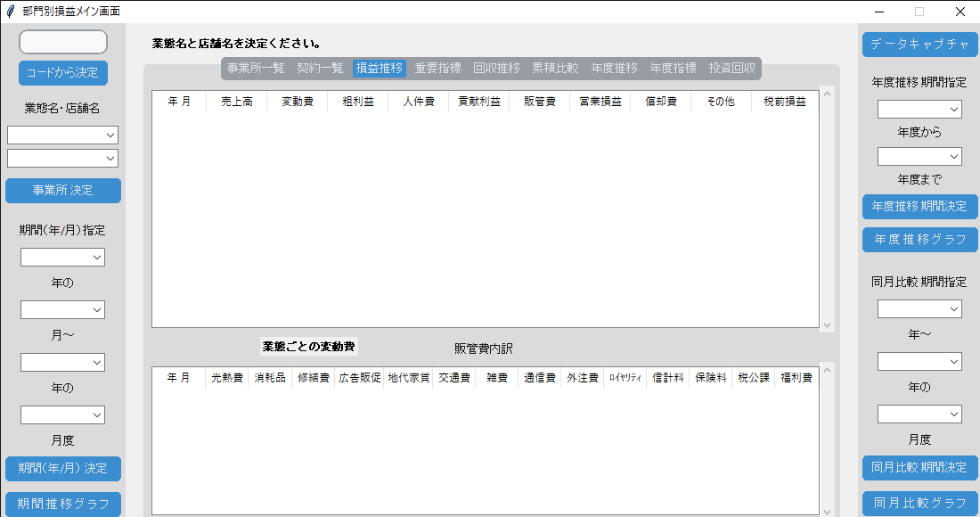Switch to the 事業所一覧 tab
The width and height of the screenshot is (980, 517).
tap(255, 69)
